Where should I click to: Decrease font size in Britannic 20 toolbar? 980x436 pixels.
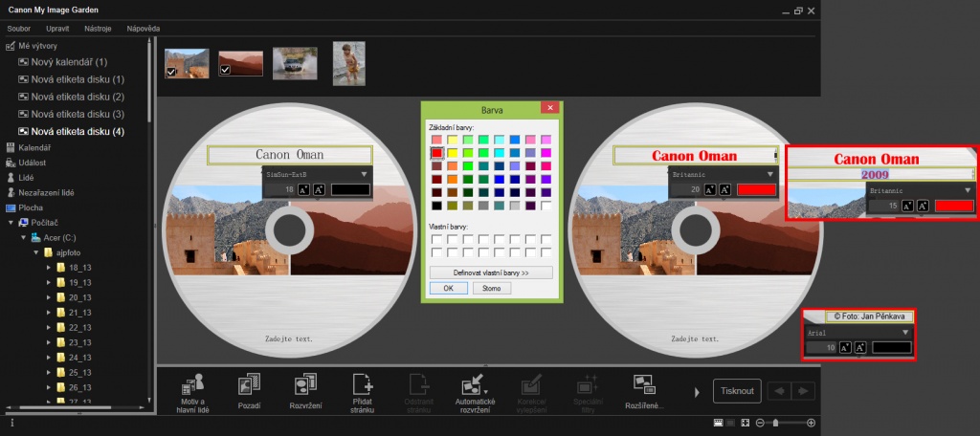(710, 190)
